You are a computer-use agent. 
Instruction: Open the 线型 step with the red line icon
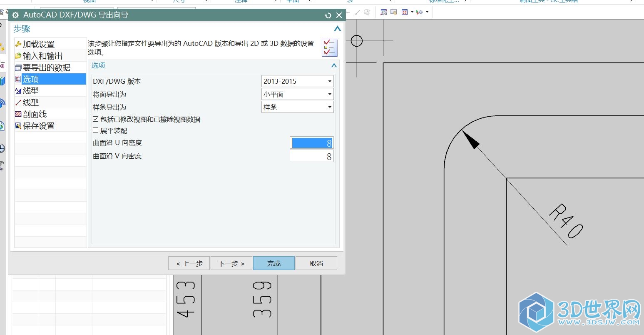[50, 102]
